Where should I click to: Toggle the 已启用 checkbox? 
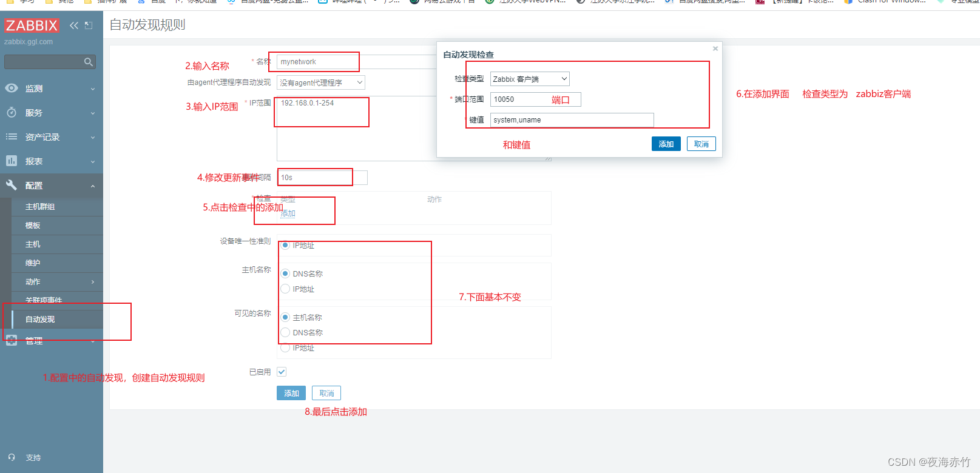(x=282, y=372)
